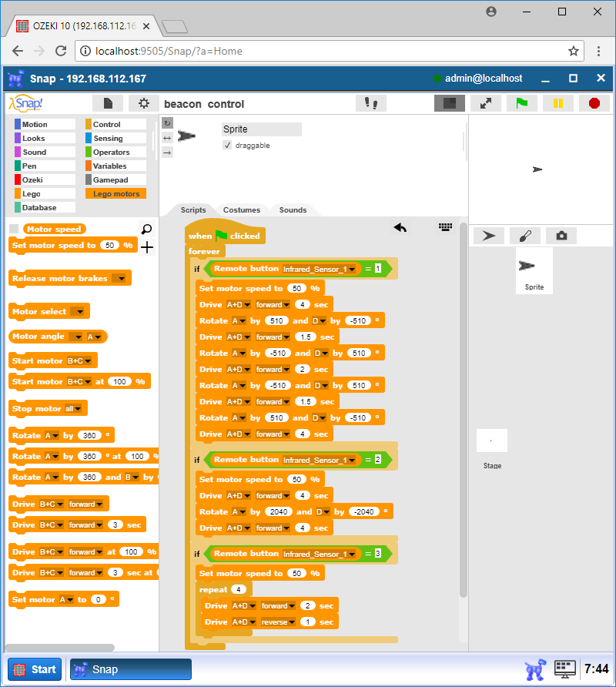Toggle single stepping footprints icon
The image size is (616, 687).
pos(370,103)
